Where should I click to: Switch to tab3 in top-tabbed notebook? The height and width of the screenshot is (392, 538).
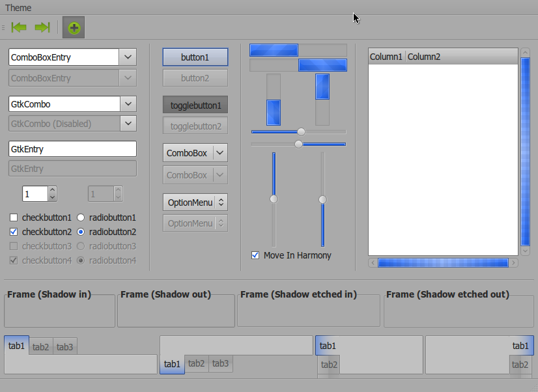tap(65, 346)
